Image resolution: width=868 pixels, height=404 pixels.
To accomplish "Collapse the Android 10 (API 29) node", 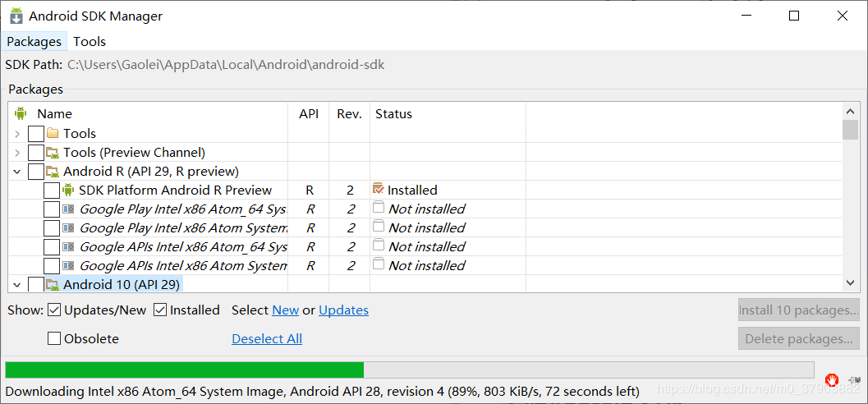I will (17, 285).
